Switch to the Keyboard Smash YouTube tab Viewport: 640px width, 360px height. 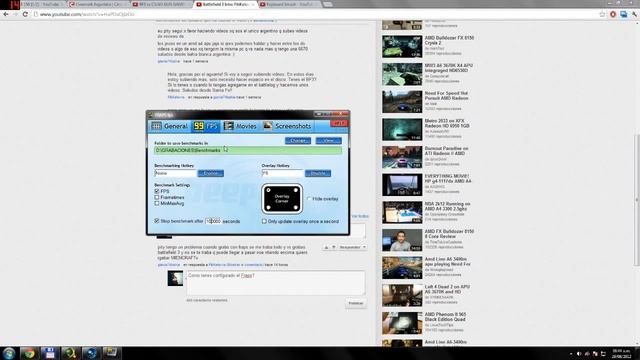pos(289,4)
